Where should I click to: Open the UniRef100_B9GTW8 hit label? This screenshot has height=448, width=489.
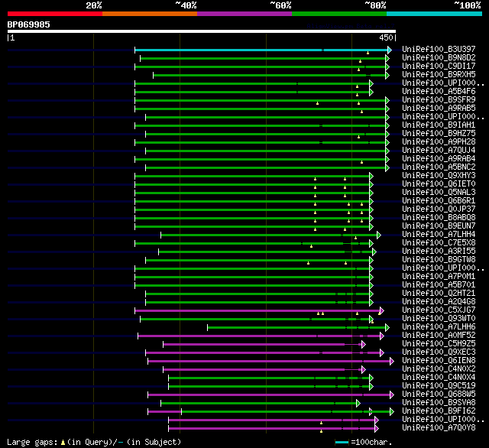[x=439, y=260]
